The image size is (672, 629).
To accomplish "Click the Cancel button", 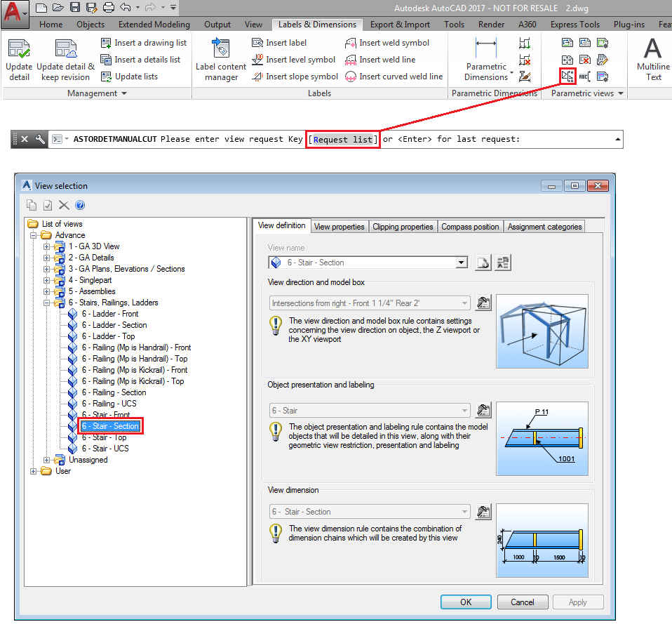I will pyautogui.click(x=523, y=602).
